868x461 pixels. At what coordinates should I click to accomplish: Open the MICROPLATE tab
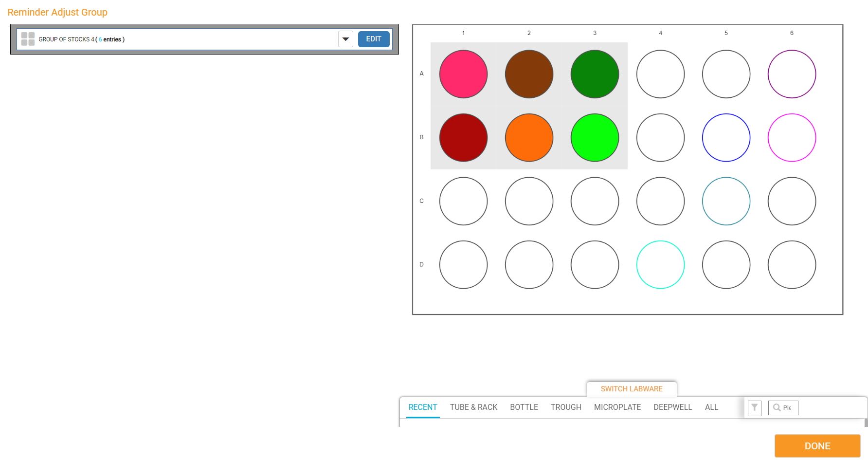point(617,407)
